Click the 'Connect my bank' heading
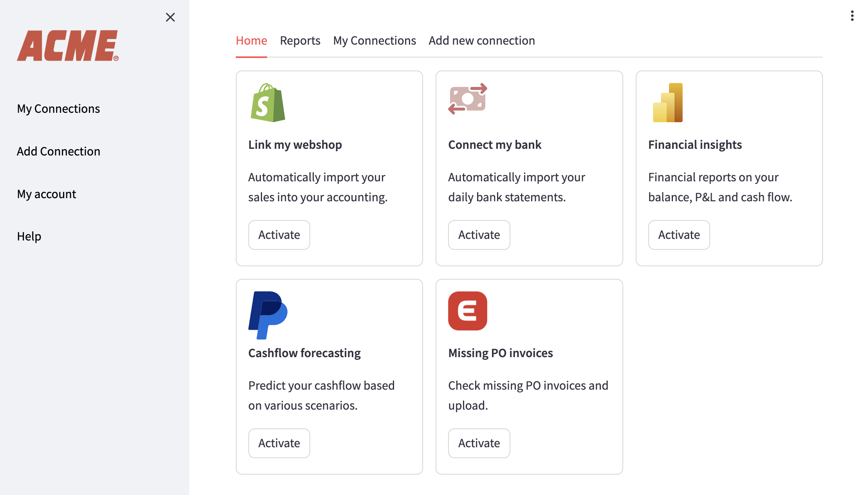This screenshot has width=868, height=495. tap(495, 145)
